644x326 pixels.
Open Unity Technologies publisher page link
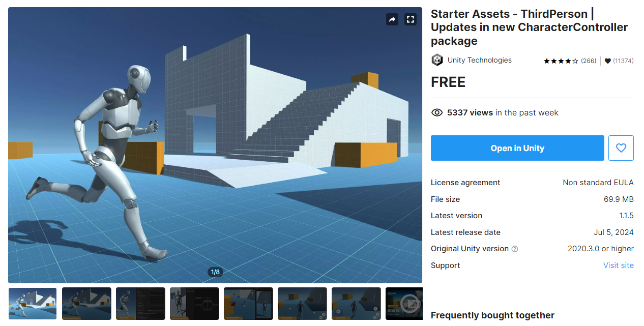click(480, 60)
